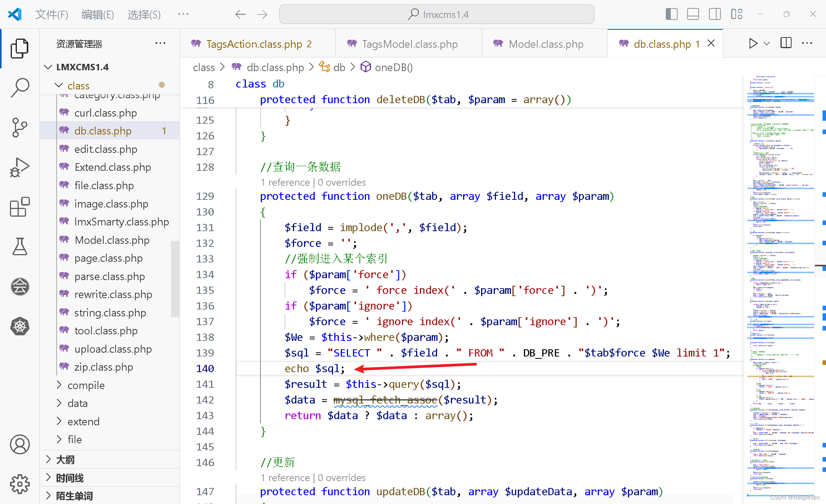
Task: Run the file with the play button
Action: point(753,43)
